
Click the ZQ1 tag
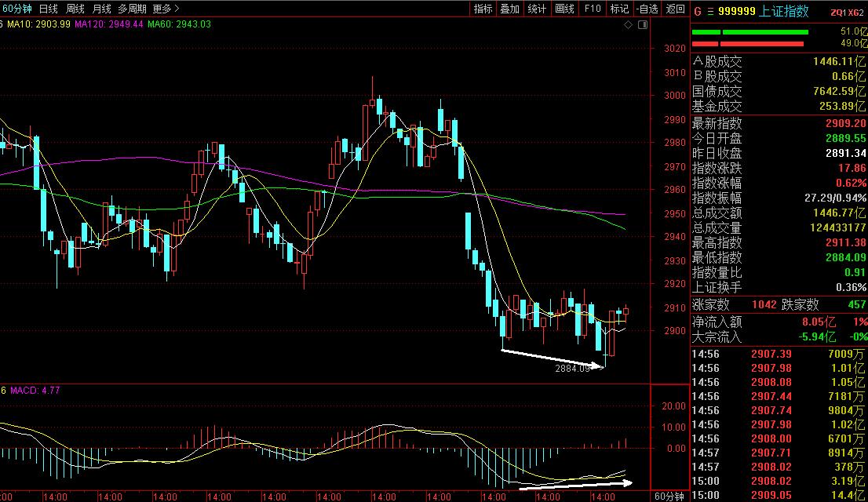(x=838, y=13)
